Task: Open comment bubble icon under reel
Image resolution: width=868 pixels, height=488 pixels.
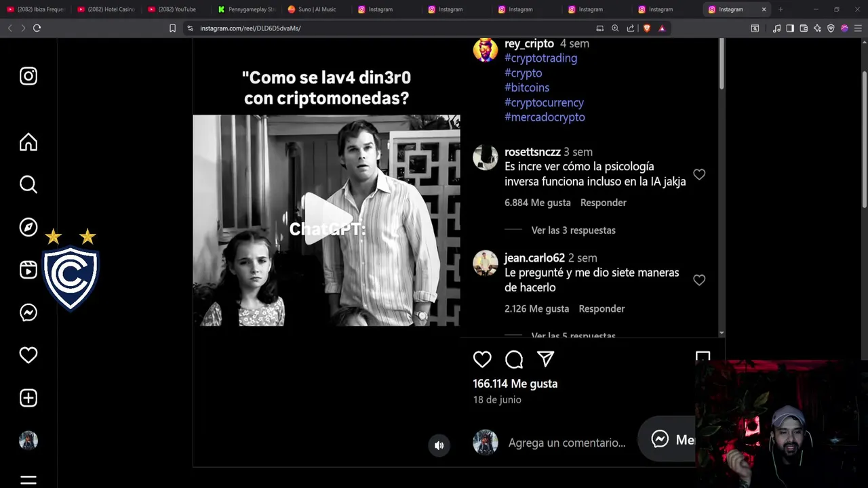Action: 514,359
